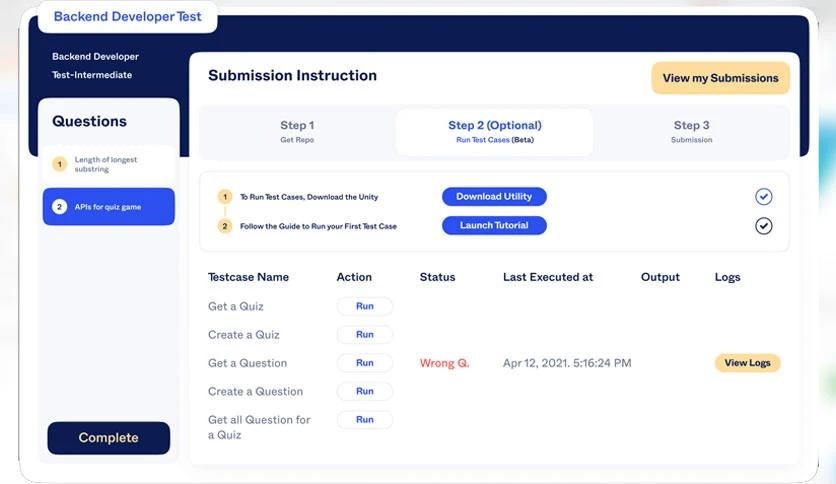
Task: Select question Length of longest substring
Action: tap(109, 164)
